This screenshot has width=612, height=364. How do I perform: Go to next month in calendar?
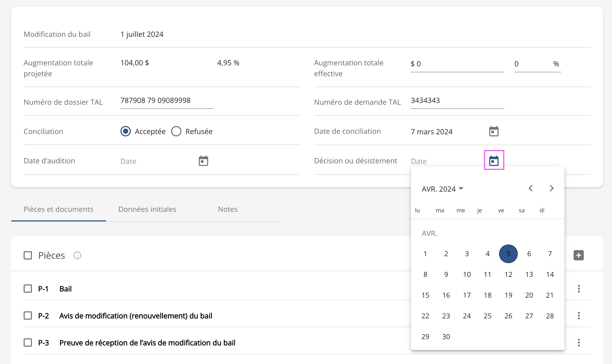click(x=552, y=188)
